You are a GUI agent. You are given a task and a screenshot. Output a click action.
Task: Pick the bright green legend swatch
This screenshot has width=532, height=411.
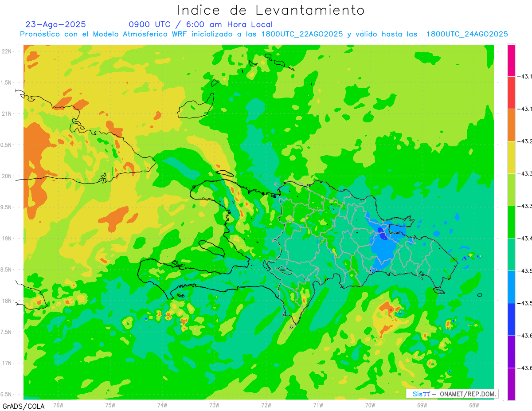coord(511,222)
